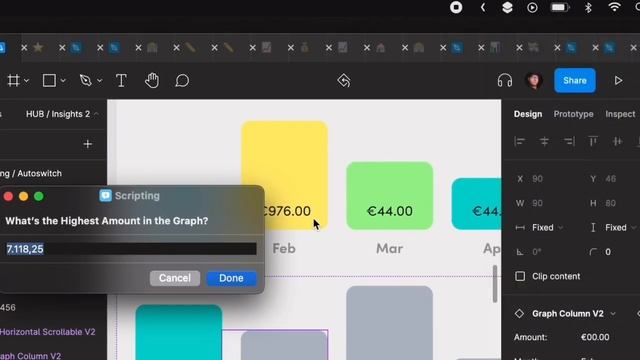Viewport: 640px width, 360px height.
Task: Open the Frame tool dropdown arrow
Action: pyautogui.click(x=27, y=81)
